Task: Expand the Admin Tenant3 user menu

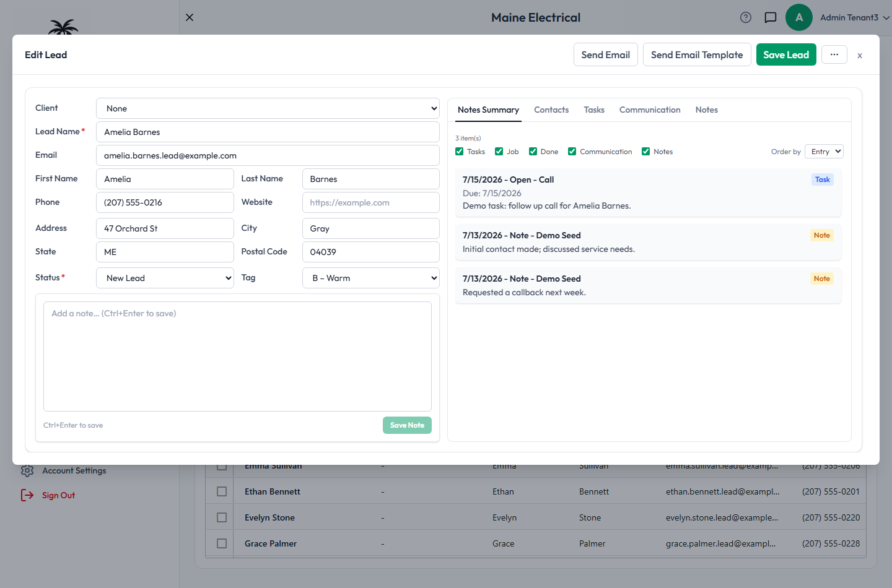Action: [x=855, y=17]
